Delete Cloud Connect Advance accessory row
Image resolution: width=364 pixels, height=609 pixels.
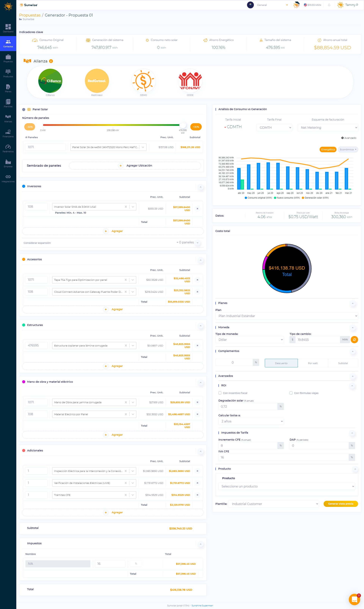click(198, 292)
